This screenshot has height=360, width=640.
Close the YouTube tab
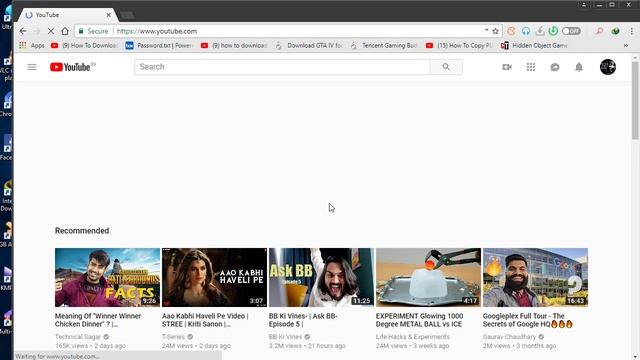pos(109,15)
